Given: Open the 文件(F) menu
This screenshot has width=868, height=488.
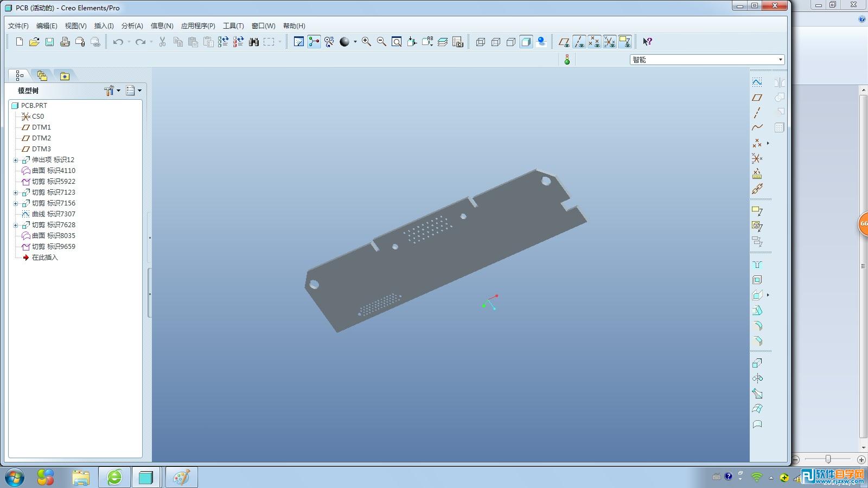Looking at the screenshot, I should [18, 25].
